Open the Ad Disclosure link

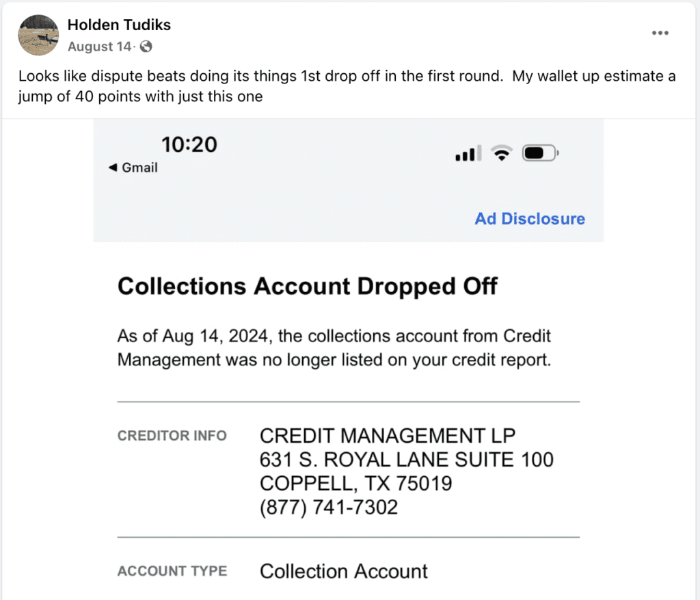tap(530, 219)
